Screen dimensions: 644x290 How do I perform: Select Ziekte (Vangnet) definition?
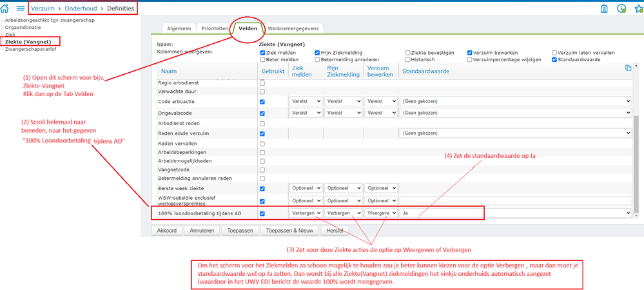28,41
